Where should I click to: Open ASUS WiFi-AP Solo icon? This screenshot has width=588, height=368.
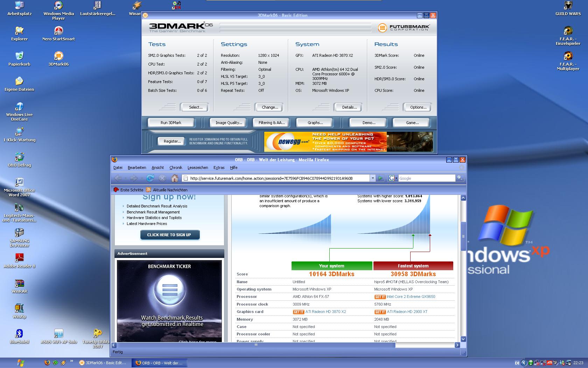pos(58,337)
